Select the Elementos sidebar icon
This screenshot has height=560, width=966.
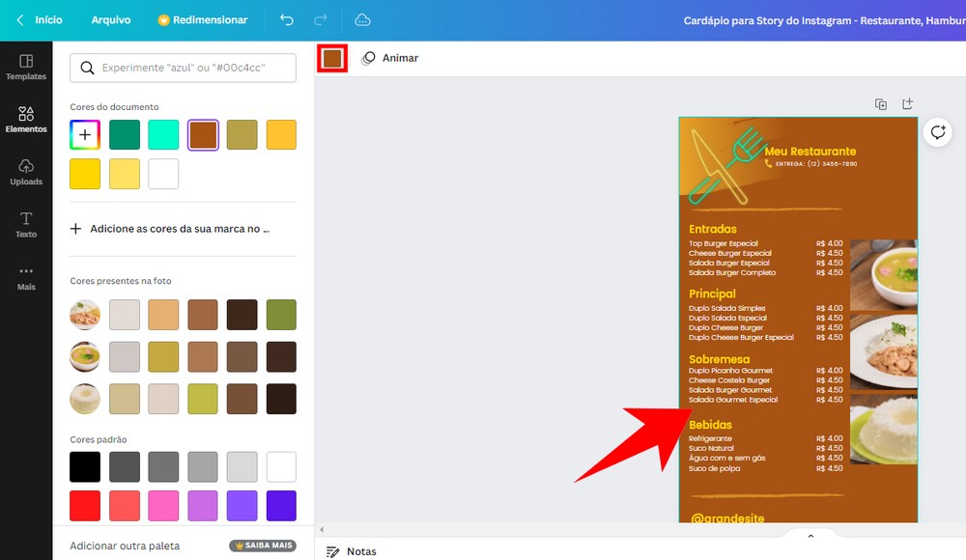tap(26, 118)
